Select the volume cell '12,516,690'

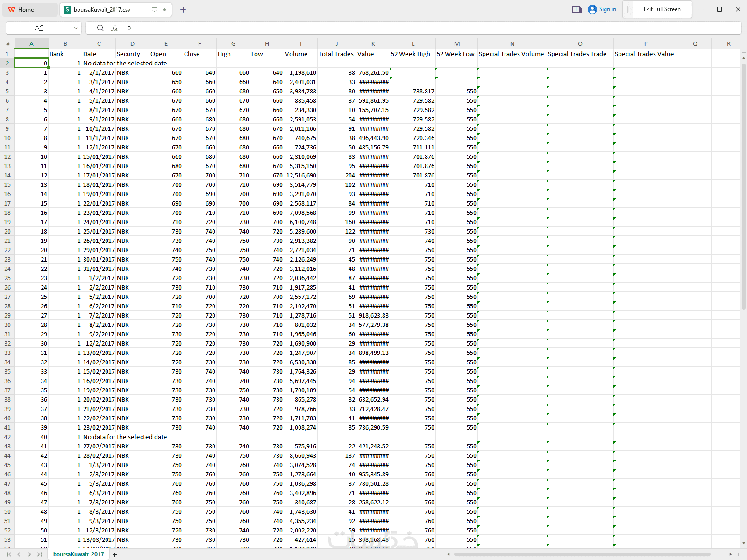(300, 175)
